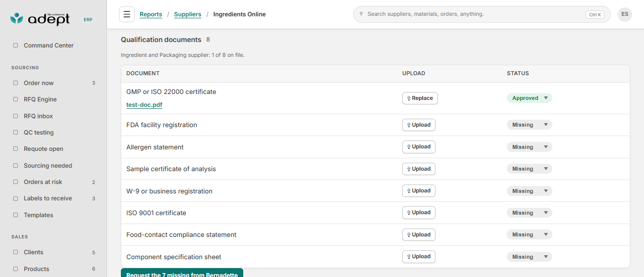Open status dropdown for Food-contact compliance statement
The image size is (644, 277).
click(x=529, y=234)
